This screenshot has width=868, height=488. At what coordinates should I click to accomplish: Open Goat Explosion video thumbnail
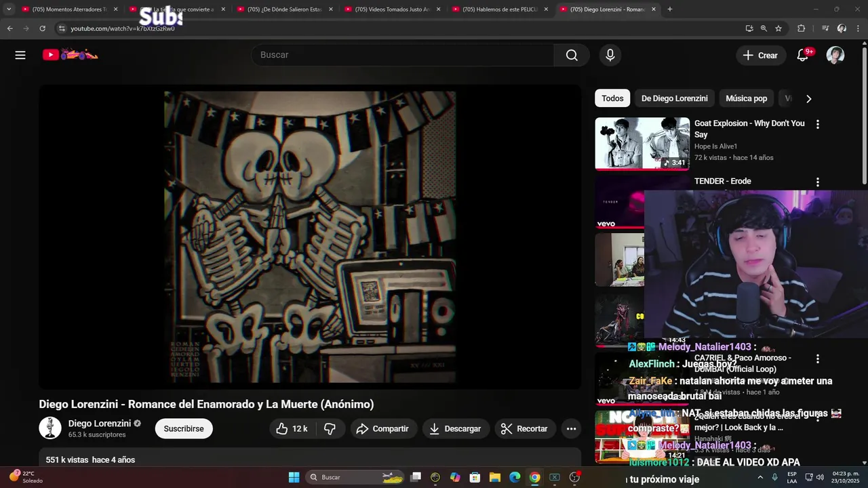(x=642, y=144)
